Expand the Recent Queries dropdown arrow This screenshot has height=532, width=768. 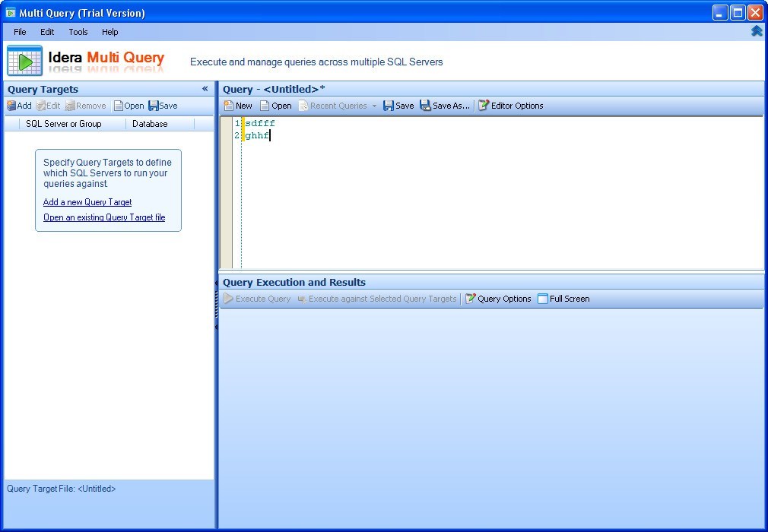click(374, 106)
